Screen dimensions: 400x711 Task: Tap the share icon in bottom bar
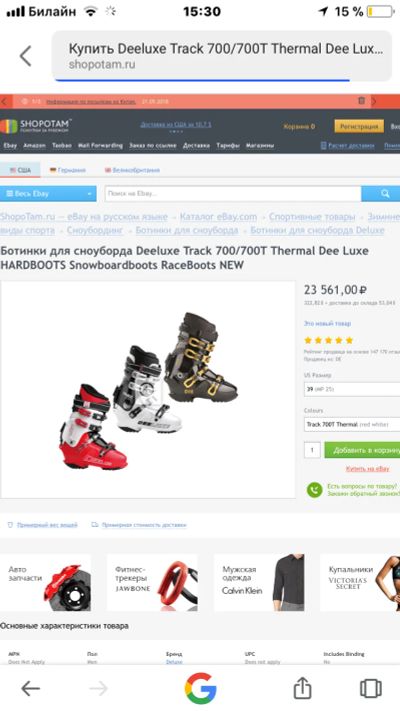coord(302,688)
